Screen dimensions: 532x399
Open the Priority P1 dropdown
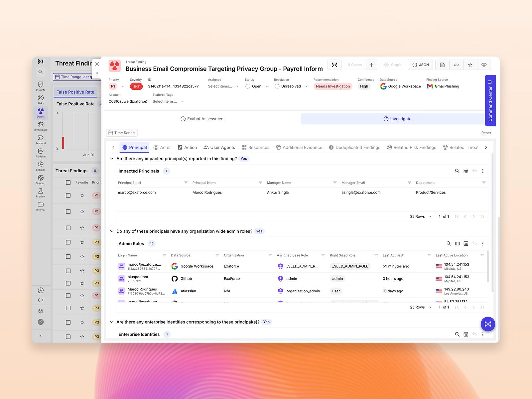(x=117, y=86)
